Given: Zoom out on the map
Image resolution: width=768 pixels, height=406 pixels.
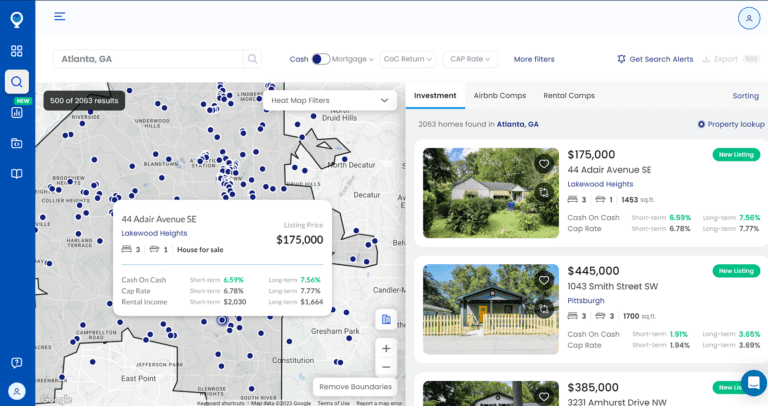Looking at the screenshot, I should [386, 367].
